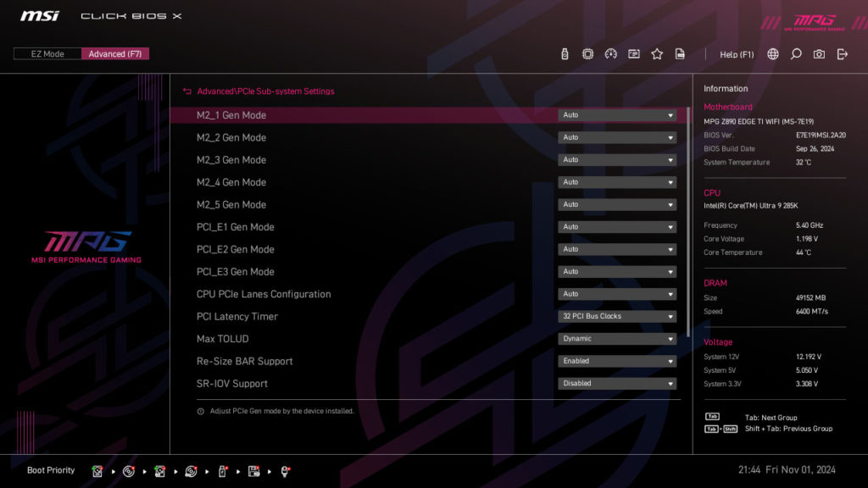
Task: Select the Advanced (F7) tab
Action: 115,53
